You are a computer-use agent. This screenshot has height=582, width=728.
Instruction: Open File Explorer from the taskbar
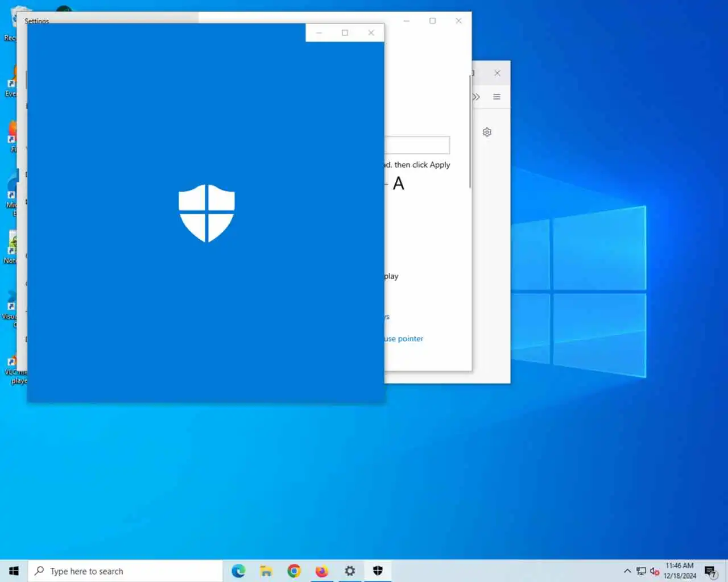tap(266, 571)
